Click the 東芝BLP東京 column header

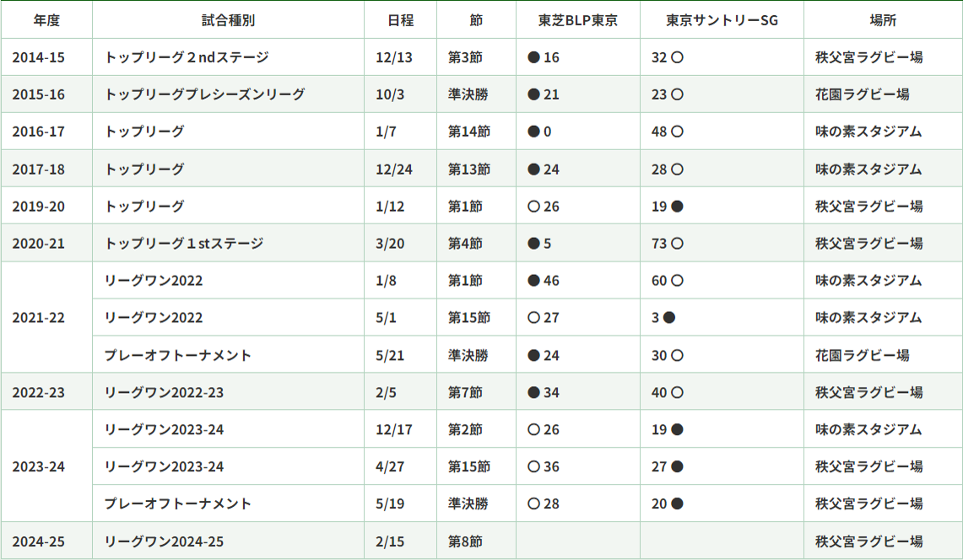click(578, 20)
